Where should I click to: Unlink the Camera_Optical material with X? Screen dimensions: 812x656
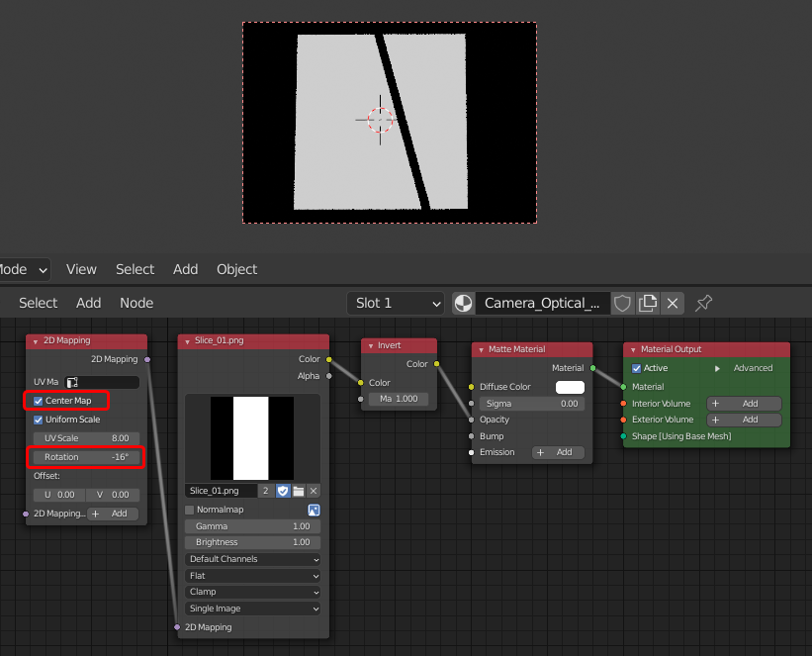(673, 304)
